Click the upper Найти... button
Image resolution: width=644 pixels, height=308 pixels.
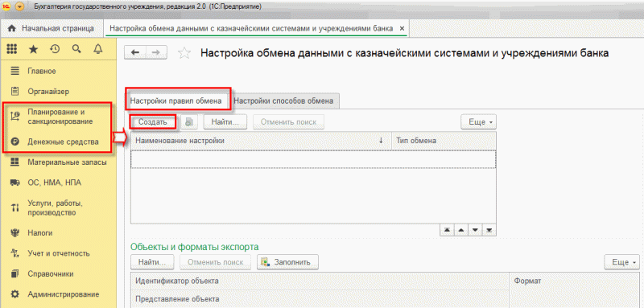tap(225, 121)
